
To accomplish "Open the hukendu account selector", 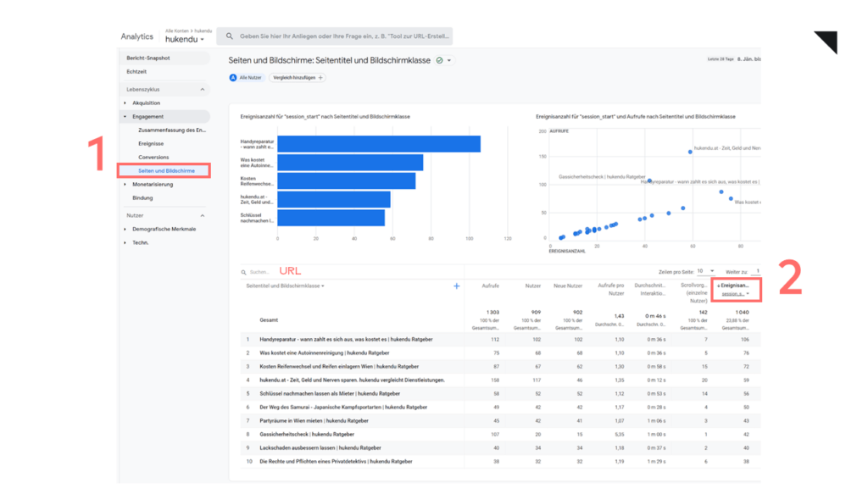I will pos(185,39).
